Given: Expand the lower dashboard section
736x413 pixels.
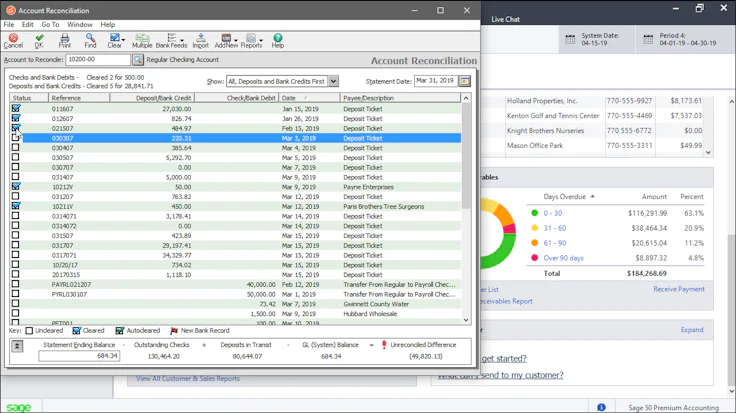Looking at the screenshot, I should tap(692, 330).
